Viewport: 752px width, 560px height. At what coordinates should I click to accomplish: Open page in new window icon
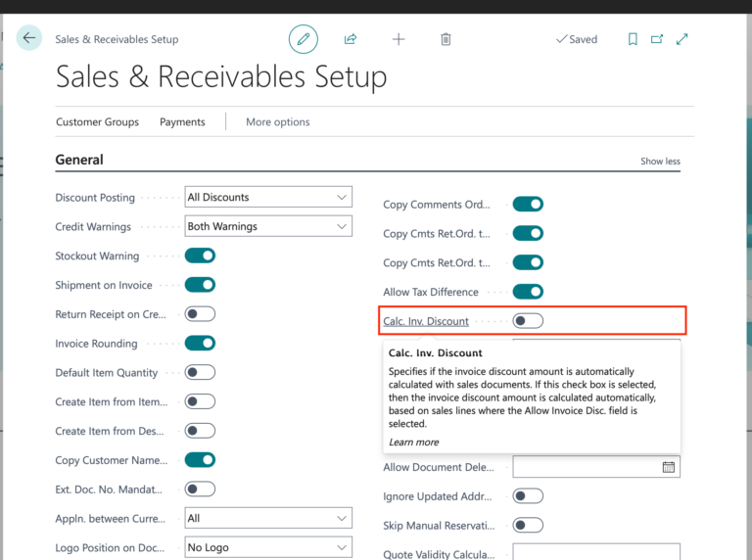(x=657, y=39)
